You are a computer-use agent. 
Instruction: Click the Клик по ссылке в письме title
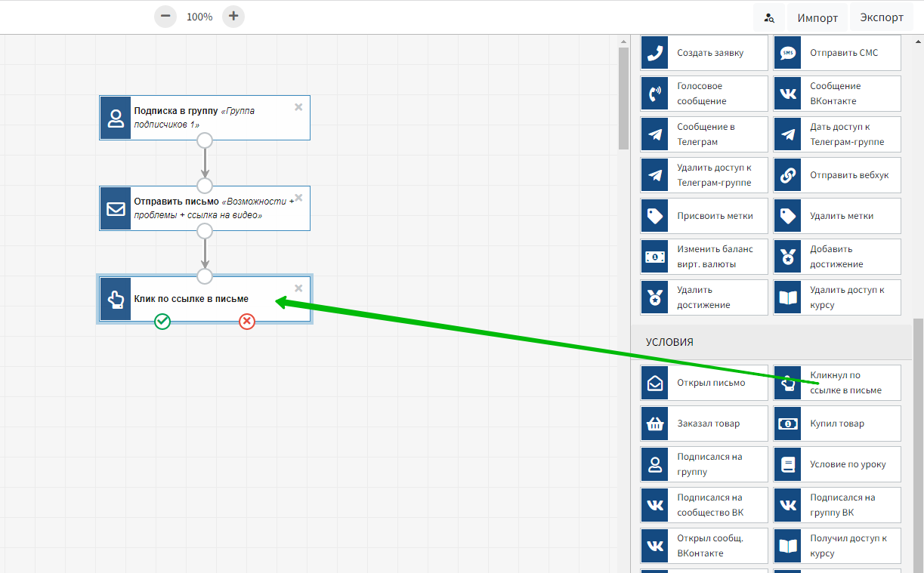191,299
